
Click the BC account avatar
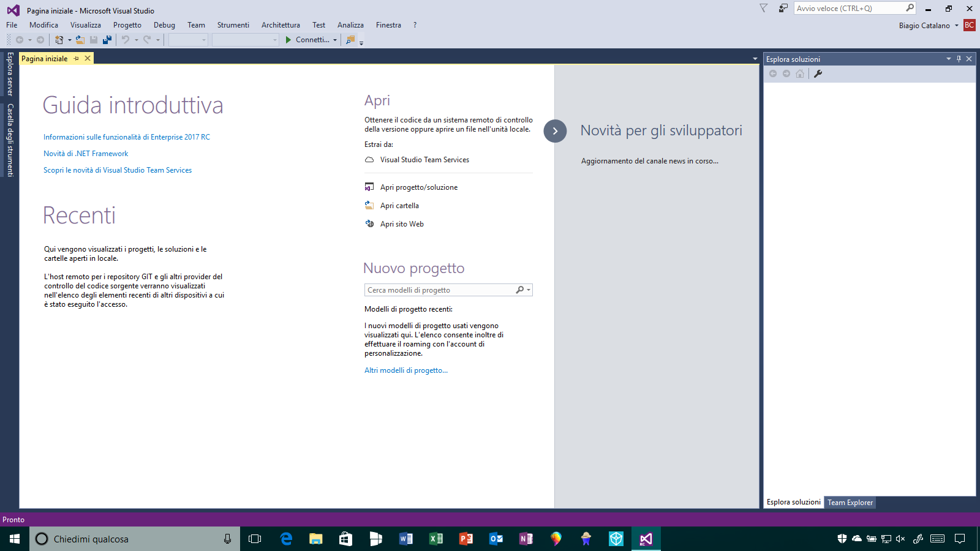(969, 25)
